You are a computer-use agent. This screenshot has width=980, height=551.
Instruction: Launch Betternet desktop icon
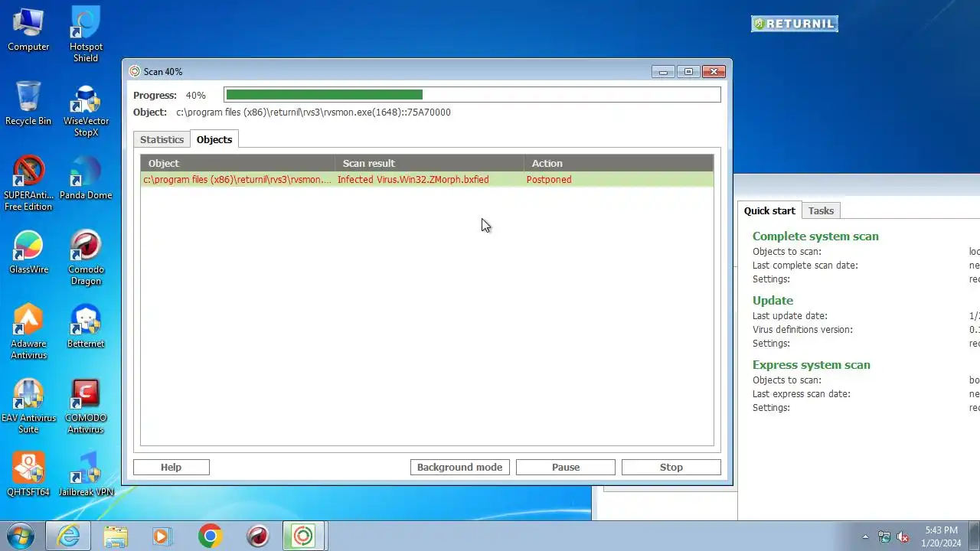coord(86,327)
